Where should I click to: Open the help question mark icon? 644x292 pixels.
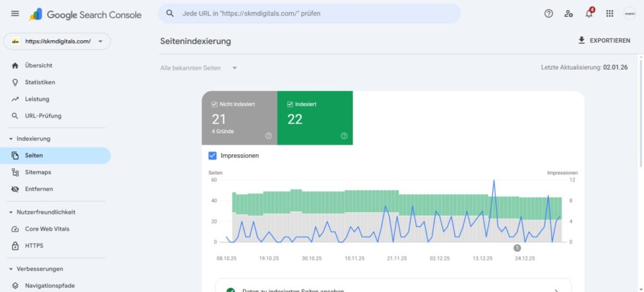pos(548,14)
